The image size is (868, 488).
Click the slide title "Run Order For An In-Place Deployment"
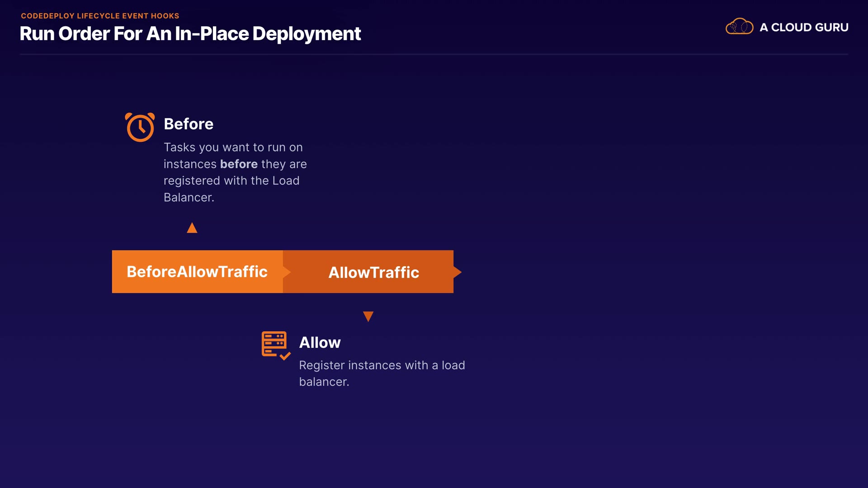click(x=190, y=34)
